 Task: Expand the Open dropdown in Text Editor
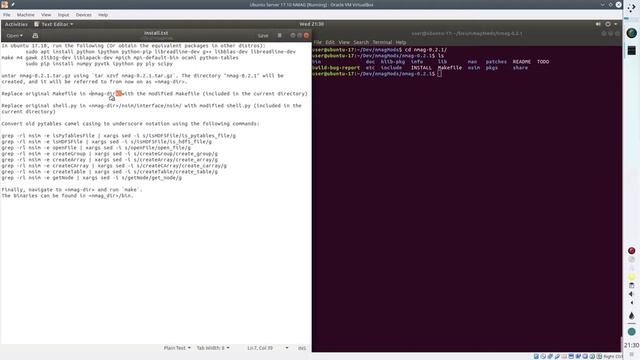pos(14,36)
